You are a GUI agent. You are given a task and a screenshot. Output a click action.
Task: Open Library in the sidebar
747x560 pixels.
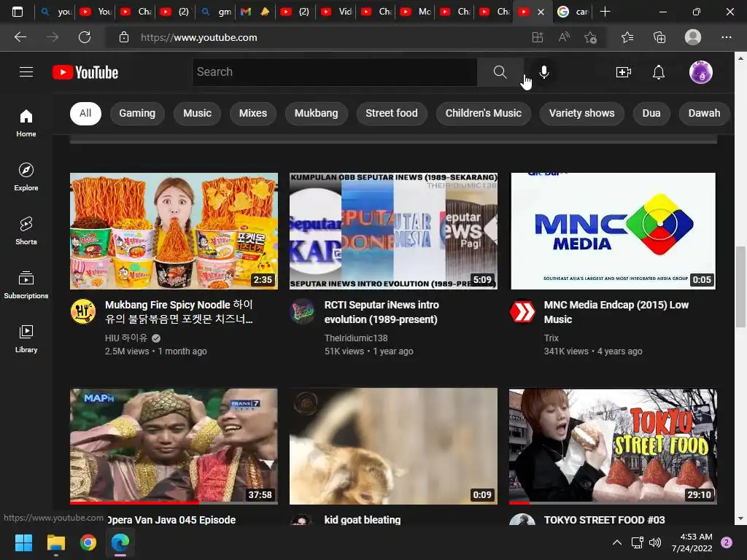point(26,338)
